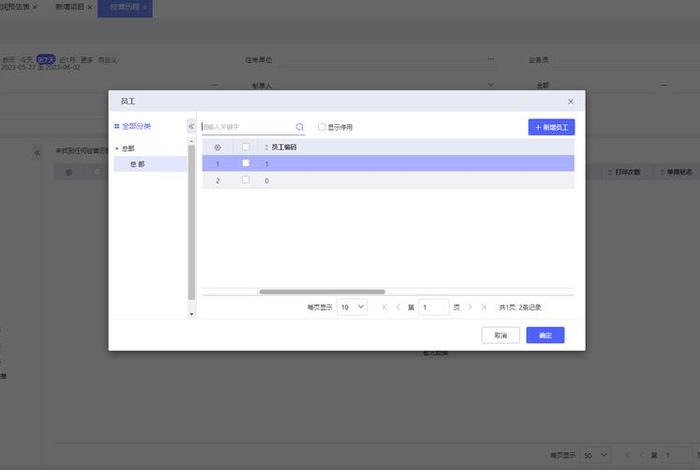This screenshot has width=700, height=470.
Task: Toggle select-all checkbox in table header
Action: tap(246, 147)
